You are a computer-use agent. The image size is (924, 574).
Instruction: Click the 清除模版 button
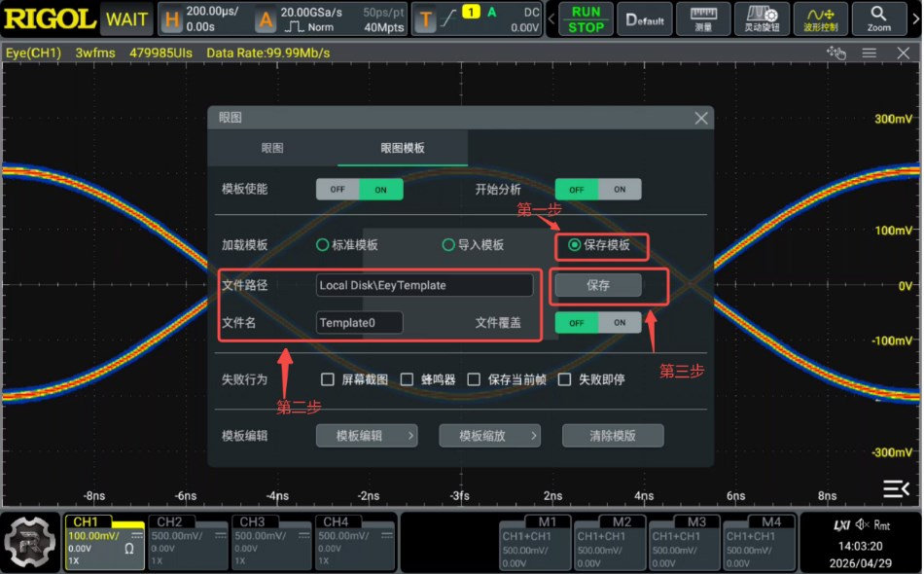tap(613, 436)
